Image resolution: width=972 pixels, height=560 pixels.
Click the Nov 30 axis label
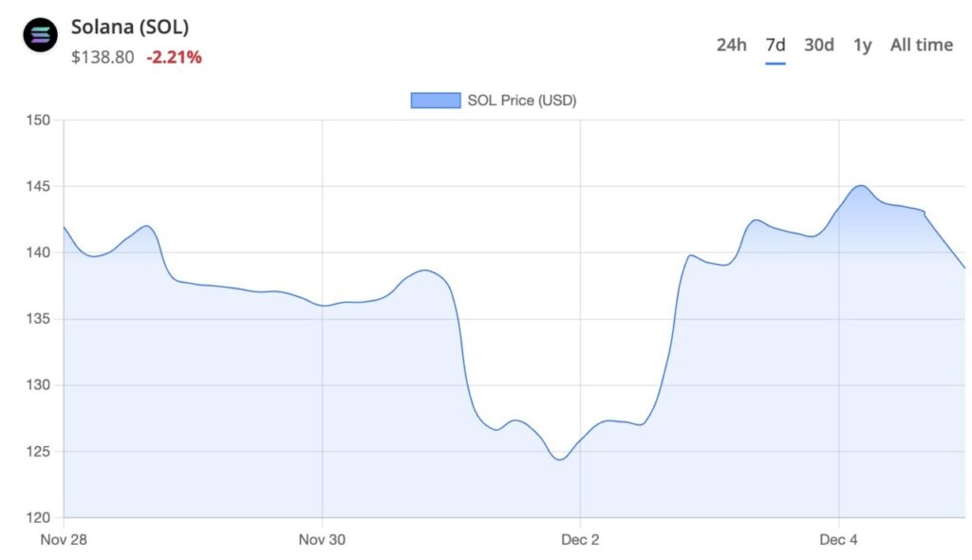(x=324, y=539)
